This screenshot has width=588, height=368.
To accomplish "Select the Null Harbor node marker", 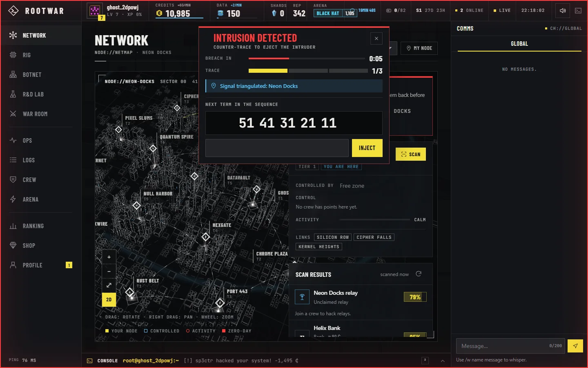I will pyautogui.click(x=136, y=205).
